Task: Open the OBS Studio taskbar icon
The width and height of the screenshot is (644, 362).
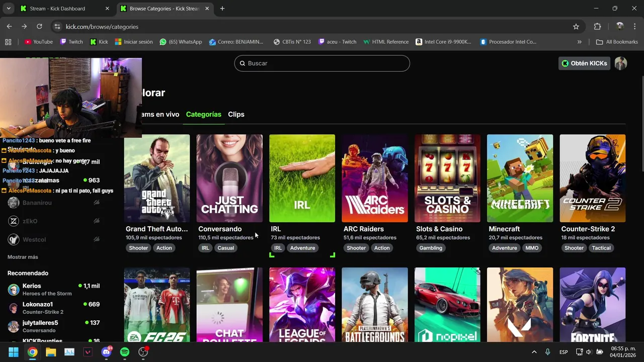Action: [143, 352]
